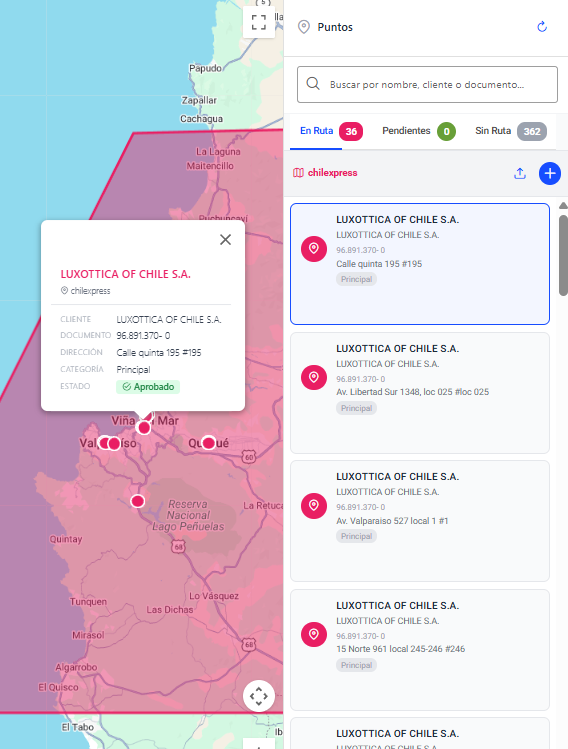The width and height of the screenshot is (568, 749).
Task: Click map marker at Viña del Mar
Action: pos(144,428)
